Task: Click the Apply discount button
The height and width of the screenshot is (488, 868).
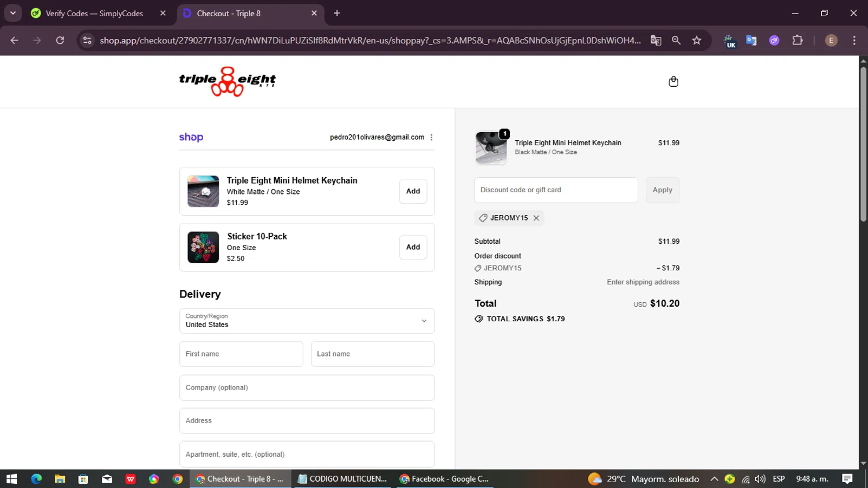Action: (663, 190)
